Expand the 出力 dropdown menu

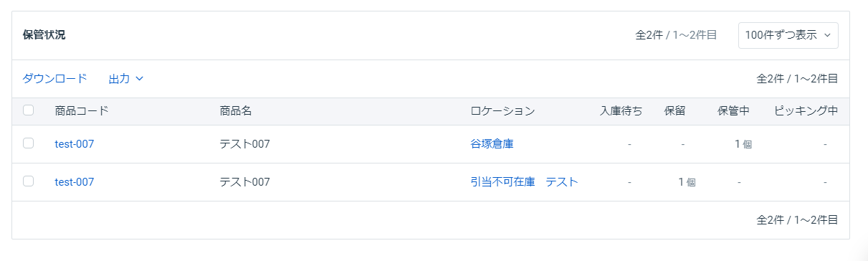[x=126, y=78]
